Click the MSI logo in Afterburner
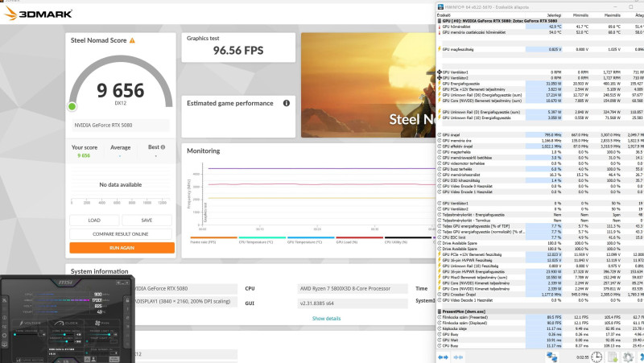Viewport: 644px width, 363px height. (x=66, y=283)
